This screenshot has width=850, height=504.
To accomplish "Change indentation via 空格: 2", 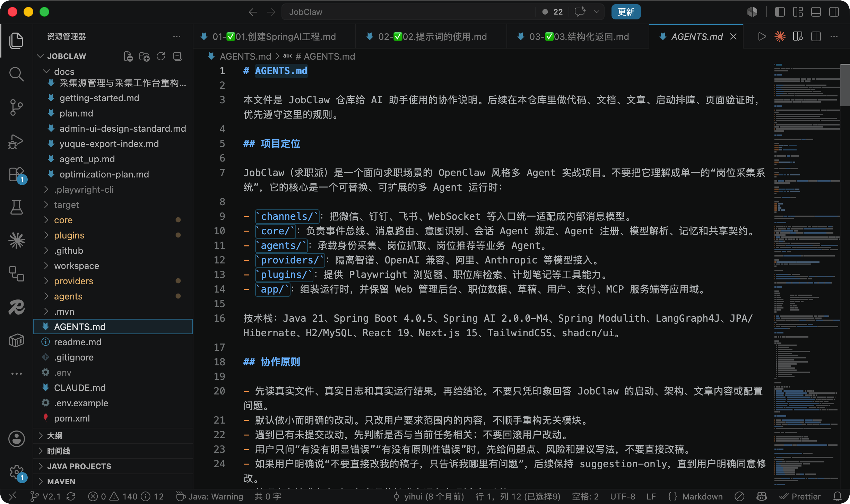I will [x=585, y=496].
